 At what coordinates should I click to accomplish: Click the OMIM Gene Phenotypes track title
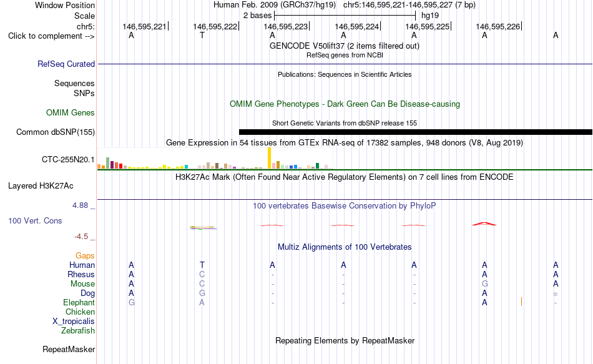345,104
